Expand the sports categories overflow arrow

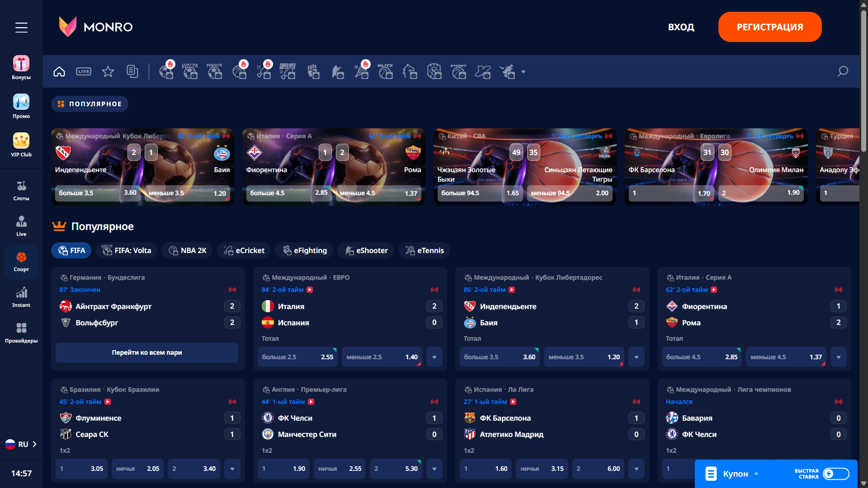coord(524,72)
